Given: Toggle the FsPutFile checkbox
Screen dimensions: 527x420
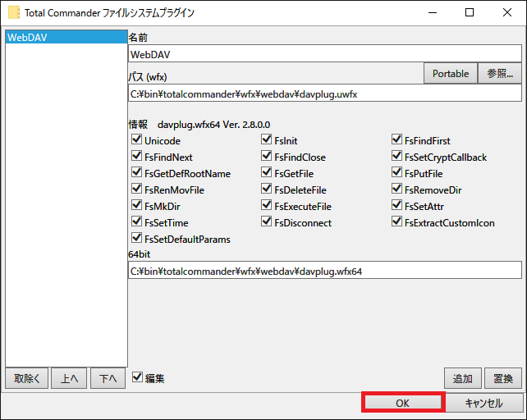Looking at the screenshot, I should [396, 172].
